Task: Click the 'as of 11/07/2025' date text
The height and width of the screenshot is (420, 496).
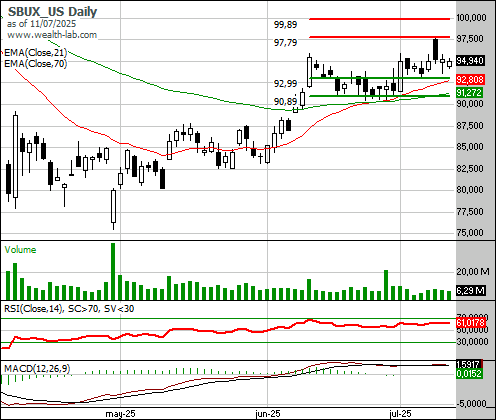Action: click(x=41, y=24)
